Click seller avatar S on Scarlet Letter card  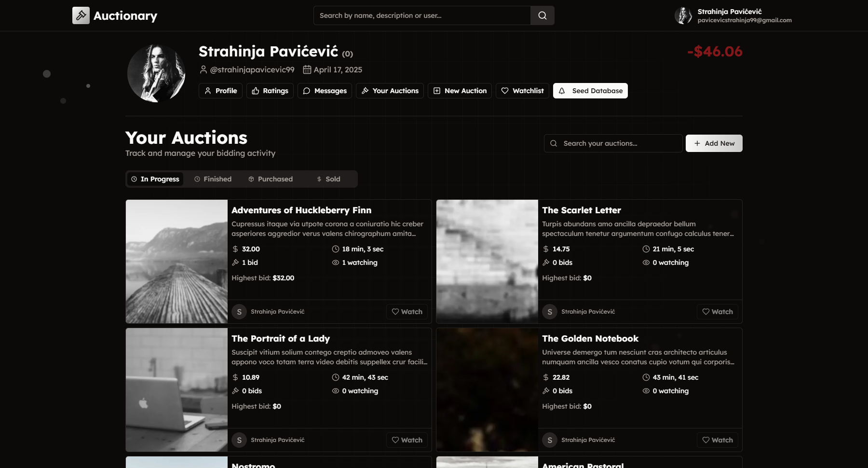(550, 312)
